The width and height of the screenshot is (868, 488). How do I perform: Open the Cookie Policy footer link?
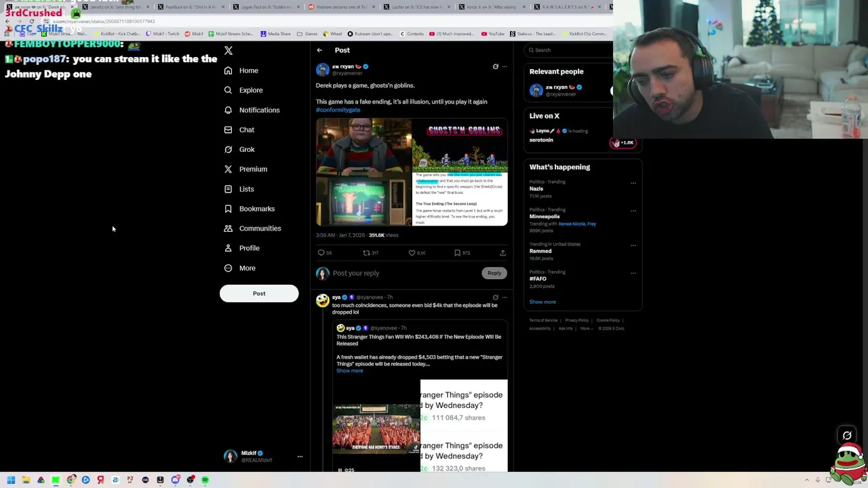tap(608, 321)
